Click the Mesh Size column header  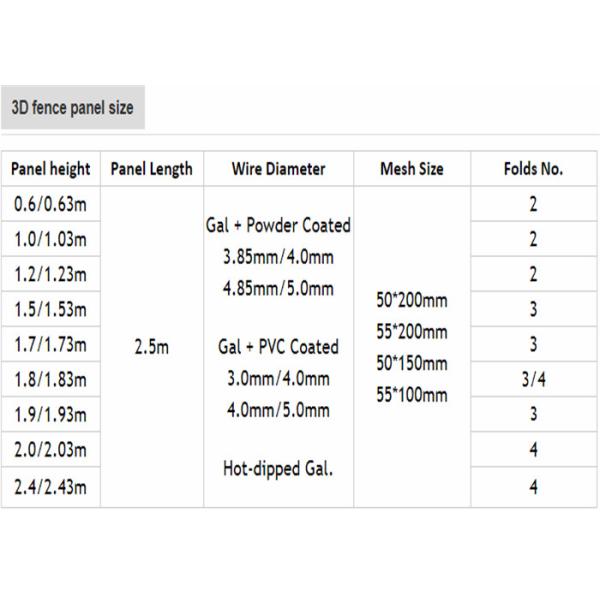[x=412, y=169]
